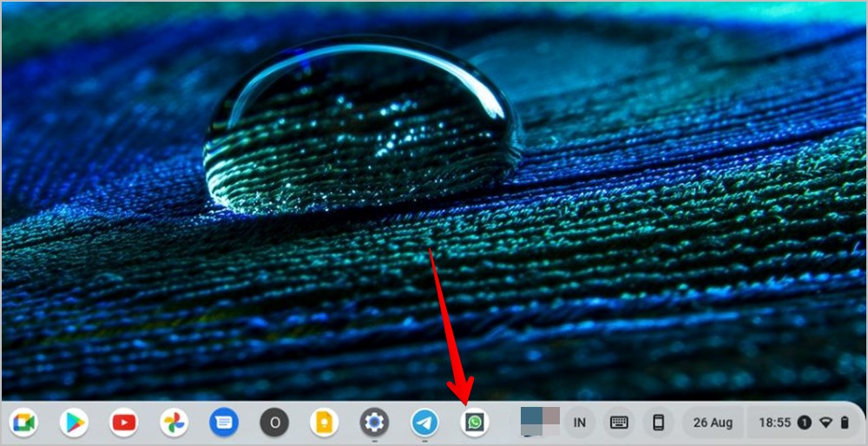Expand the Phone Hub panel
The width and height of the screenshot is (868, 446).
(x=658, y=423)
